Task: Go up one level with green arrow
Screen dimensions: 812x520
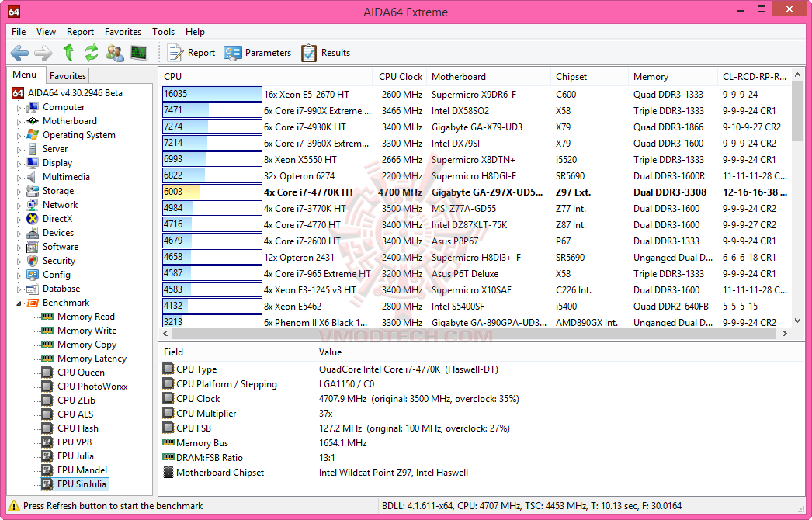Action: click(x=68, y=52)
